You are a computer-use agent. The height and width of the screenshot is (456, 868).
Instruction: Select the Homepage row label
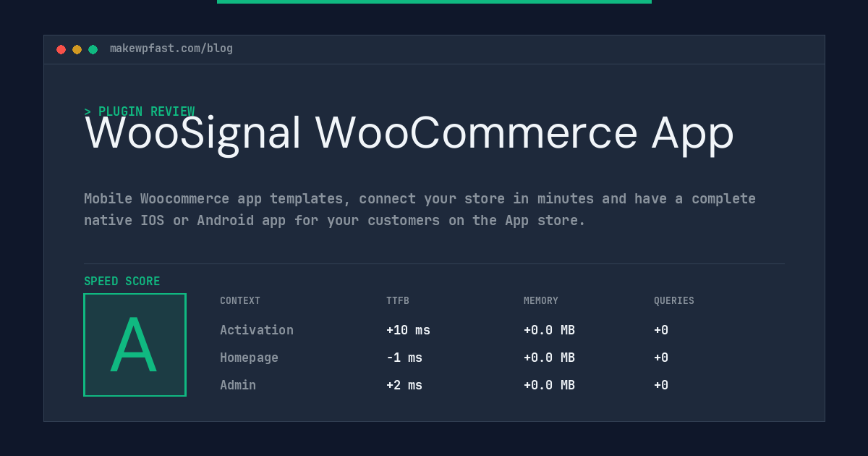click(x=249, y=358)
